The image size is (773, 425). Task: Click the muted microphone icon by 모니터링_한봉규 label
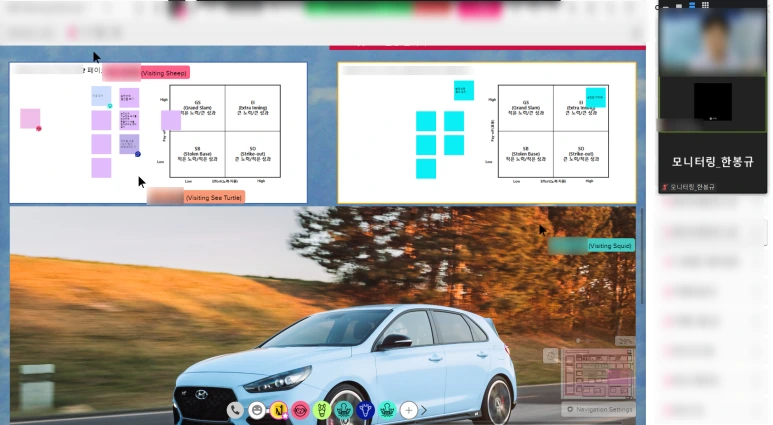(665, 187)
